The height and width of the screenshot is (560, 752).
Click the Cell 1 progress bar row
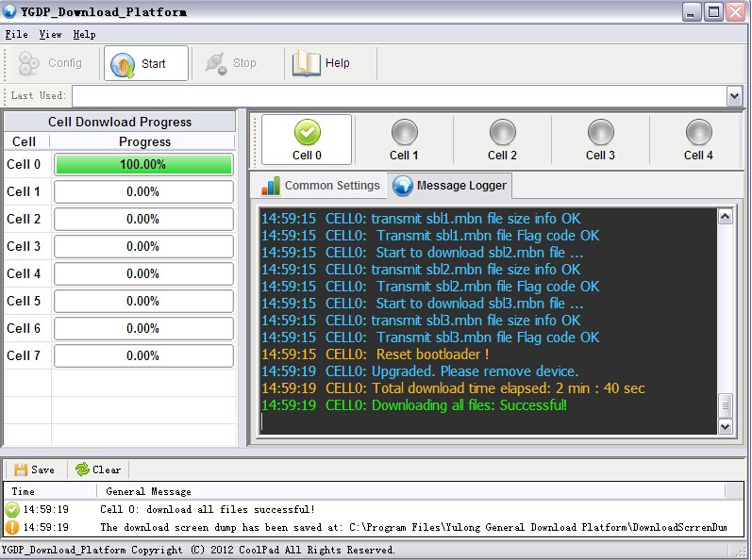(143, 192)
